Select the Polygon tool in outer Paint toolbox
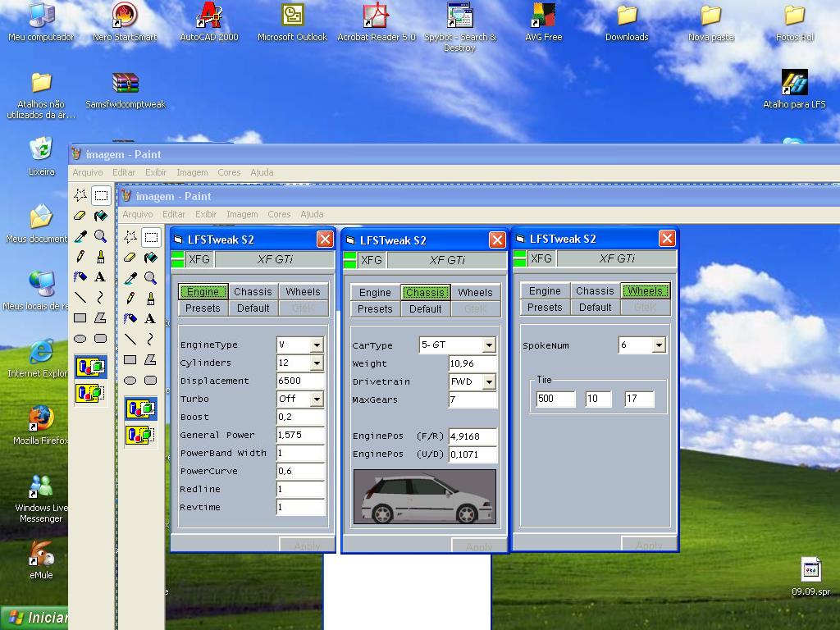The image size is (840, 630). pyautogui.click(x=101, y=317)
